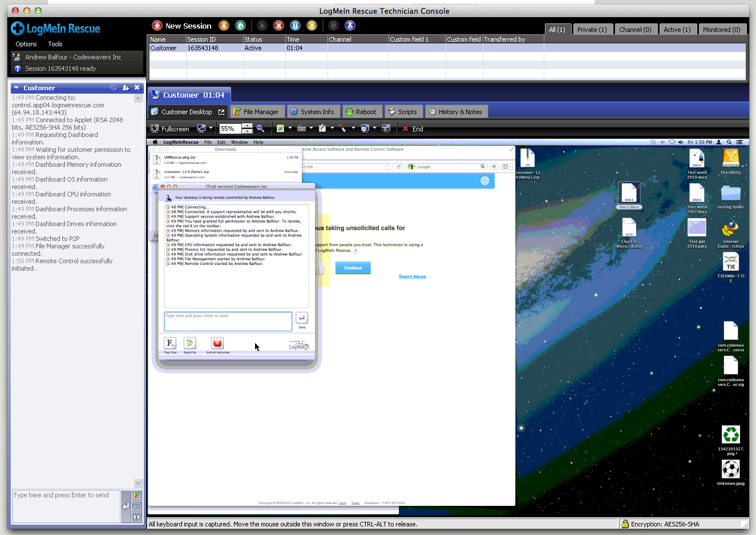Click the greyed screen-plus icon in Customer header
The height and width of the screenshot is (535, 756).
tap(114, 88)
